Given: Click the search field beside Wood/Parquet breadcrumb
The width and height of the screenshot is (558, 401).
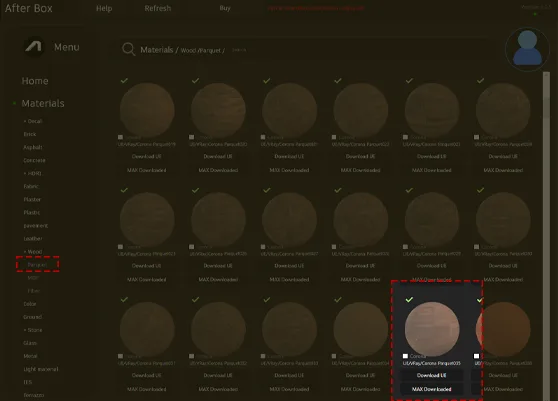Looking at the screenshot, I should [x=239, y=50].
